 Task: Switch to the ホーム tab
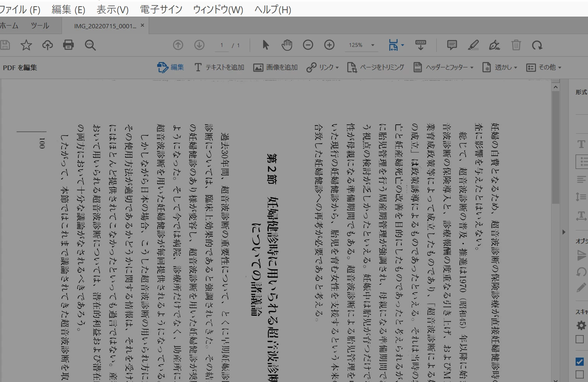click(x=9, y=26)
